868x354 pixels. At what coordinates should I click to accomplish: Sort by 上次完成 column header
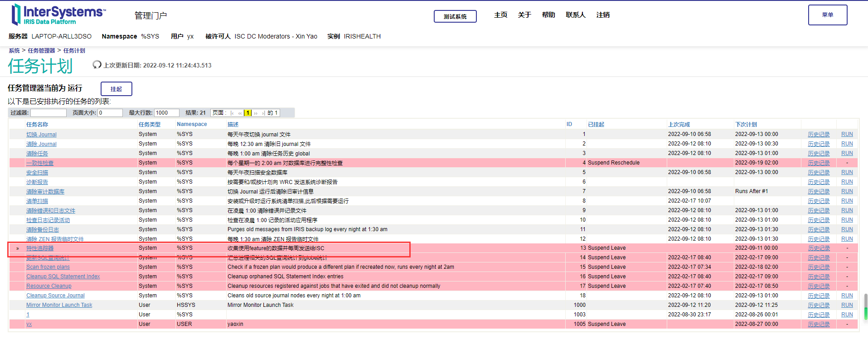(679, 124)
